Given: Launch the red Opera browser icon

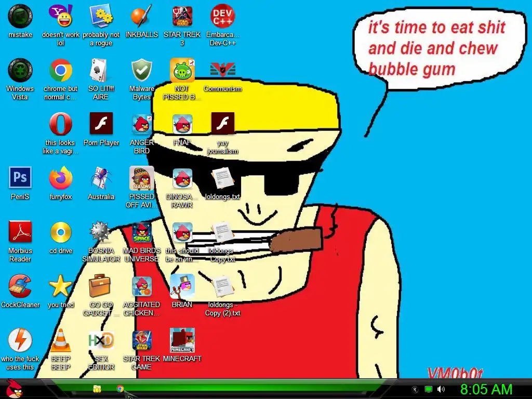Looking at the screenshot, I should pos(60,124).
